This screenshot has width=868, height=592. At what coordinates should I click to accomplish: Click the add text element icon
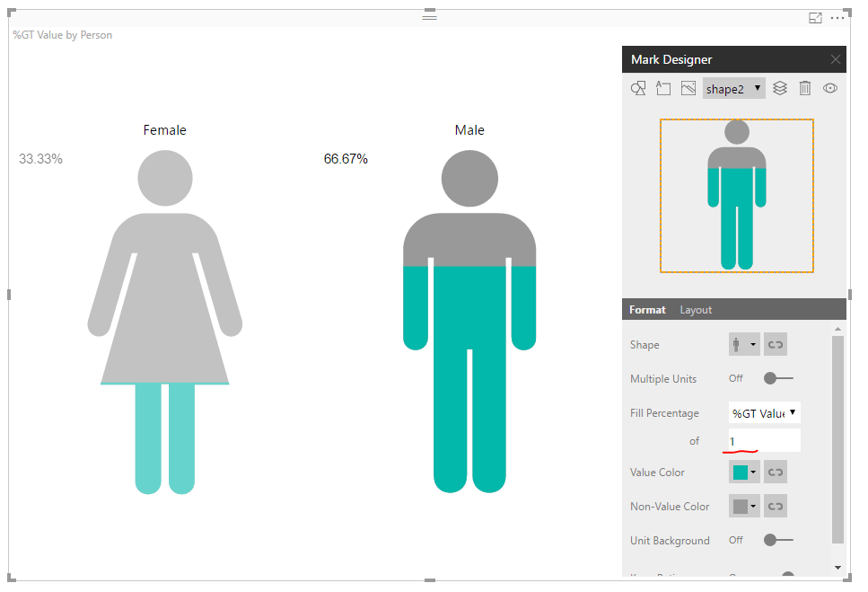coord(663,89)
